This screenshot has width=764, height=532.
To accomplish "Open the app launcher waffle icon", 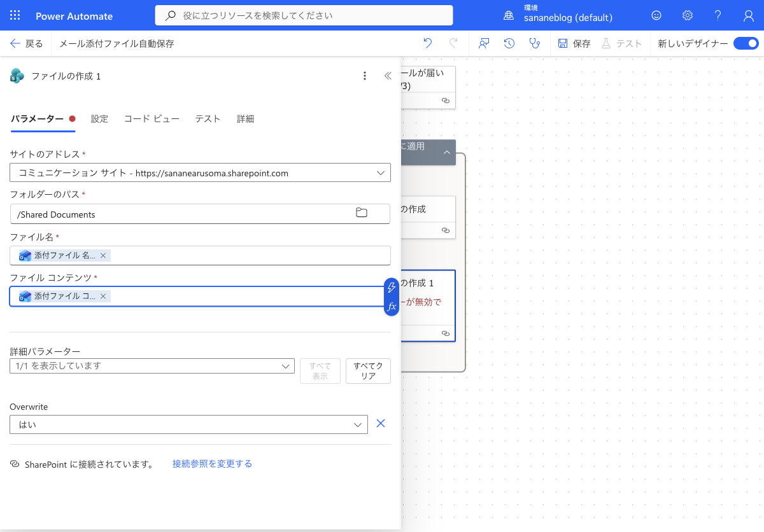I will click(x=15, y=15).
